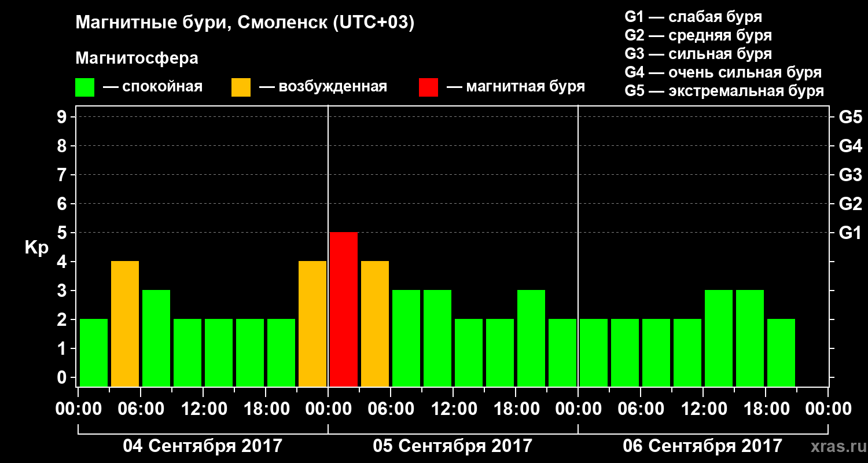Select the first green bar of 06 Сентября
The width and height of the screenshot is (868, 463).
(594, 352)
